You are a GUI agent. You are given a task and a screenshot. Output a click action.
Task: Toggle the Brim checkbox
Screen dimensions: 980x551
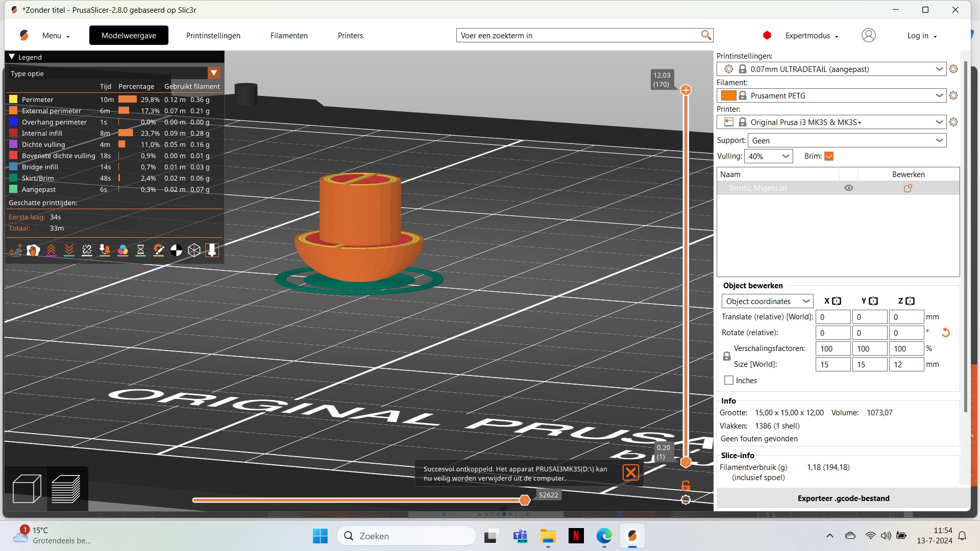pos(829,156)
